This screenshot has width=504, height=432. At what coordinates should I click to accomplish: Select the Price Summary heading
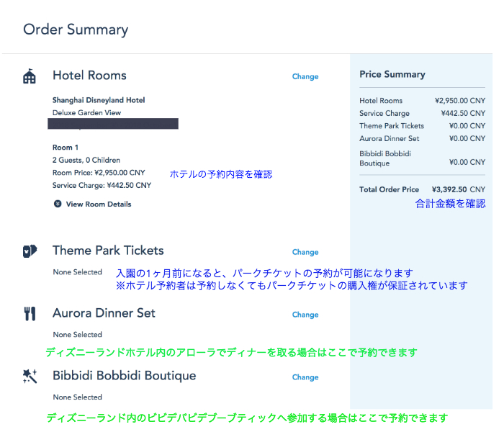(392, 74)
